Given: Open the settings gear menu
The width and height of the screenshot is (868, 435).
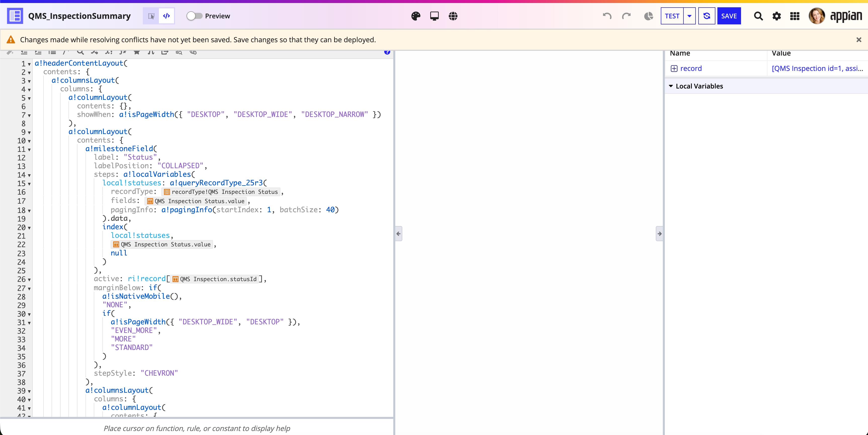Looking at the screenshot, I should click(776, 16).
